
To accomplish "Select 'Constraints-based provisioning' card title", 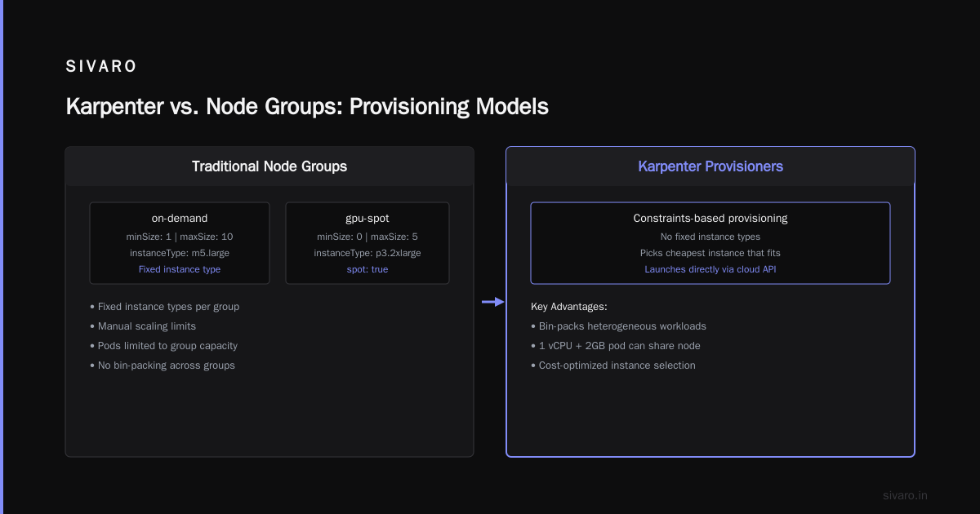I will click(x=710, y=219).
